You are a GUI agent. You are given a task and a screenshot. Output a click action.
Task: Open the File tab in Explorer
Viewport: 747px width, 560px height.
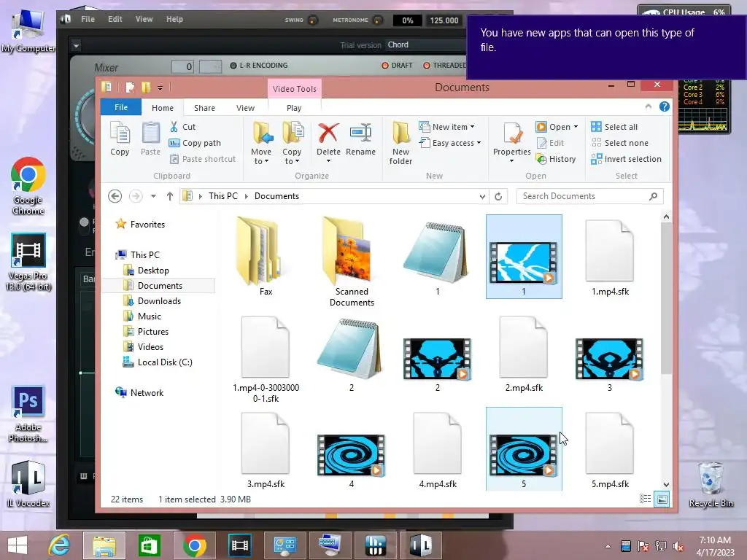(x=121, y=107)
